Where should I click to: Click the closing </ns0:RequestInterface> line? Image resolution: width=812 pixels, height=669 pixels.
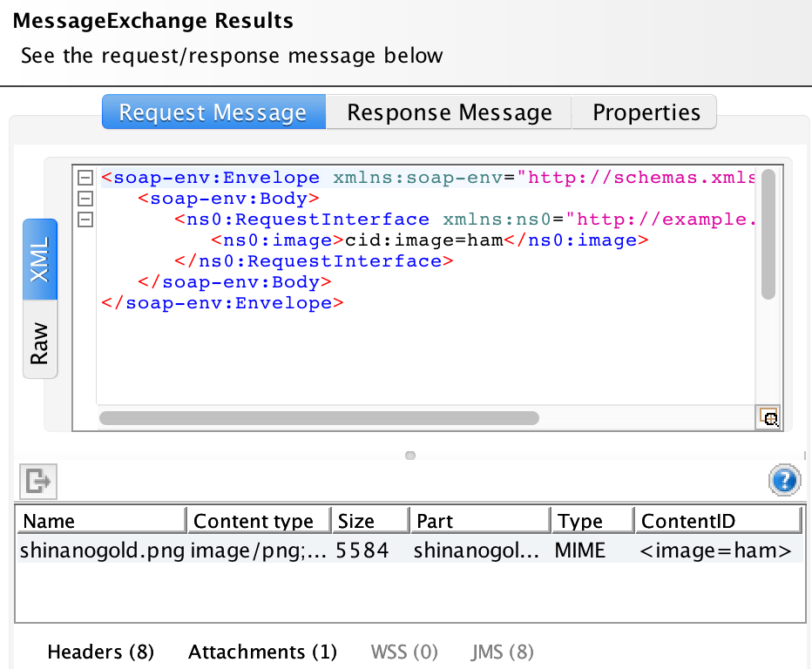click(314, 261)
